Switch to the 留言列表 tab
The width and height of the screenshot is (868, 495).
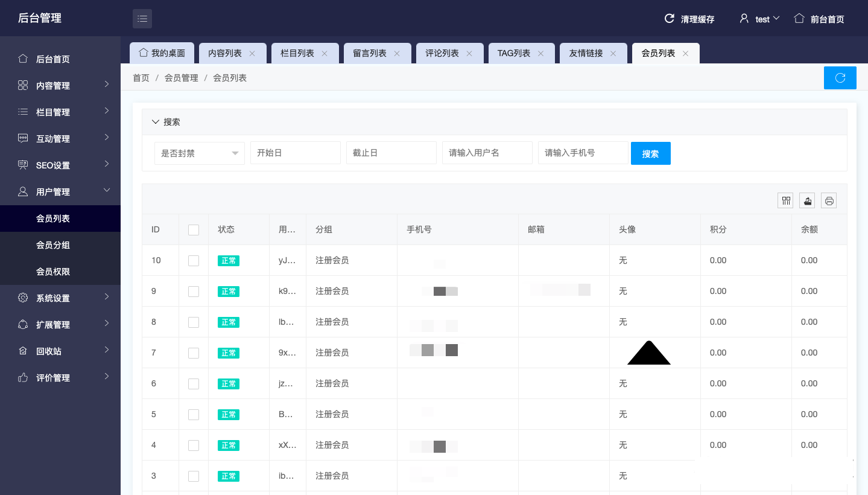(x=370, y=54)
